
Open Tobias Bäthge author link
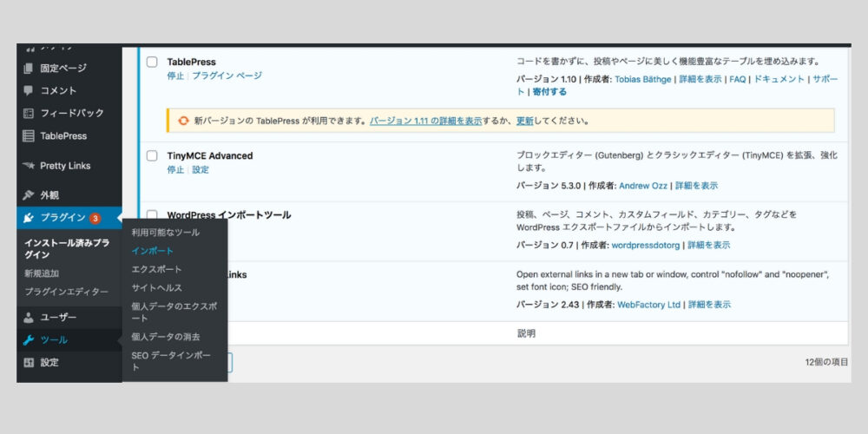point(642,79)
